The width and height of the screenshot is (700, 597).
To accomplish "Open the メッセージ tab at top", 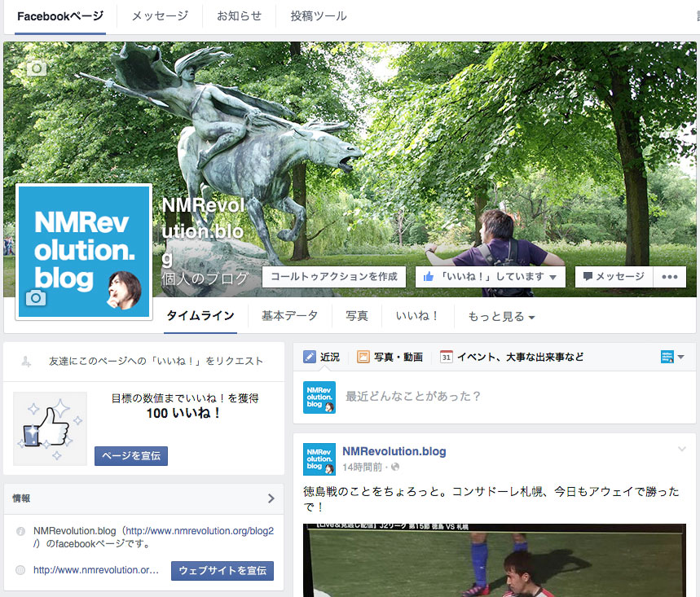I will tap(160, 16).
